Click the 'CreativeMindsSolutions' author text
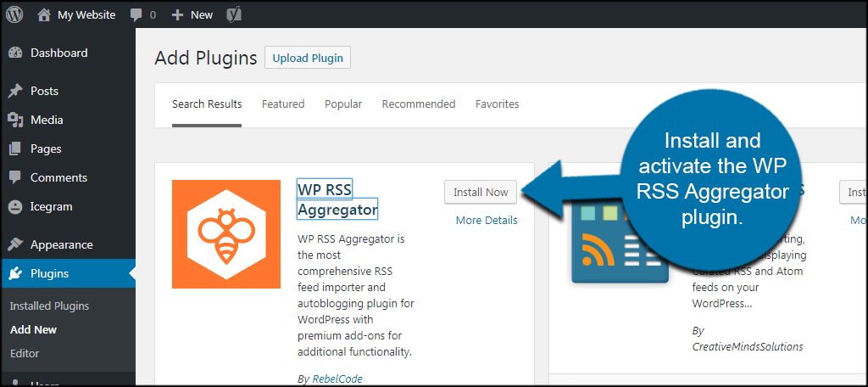 (x=748, y=346)
